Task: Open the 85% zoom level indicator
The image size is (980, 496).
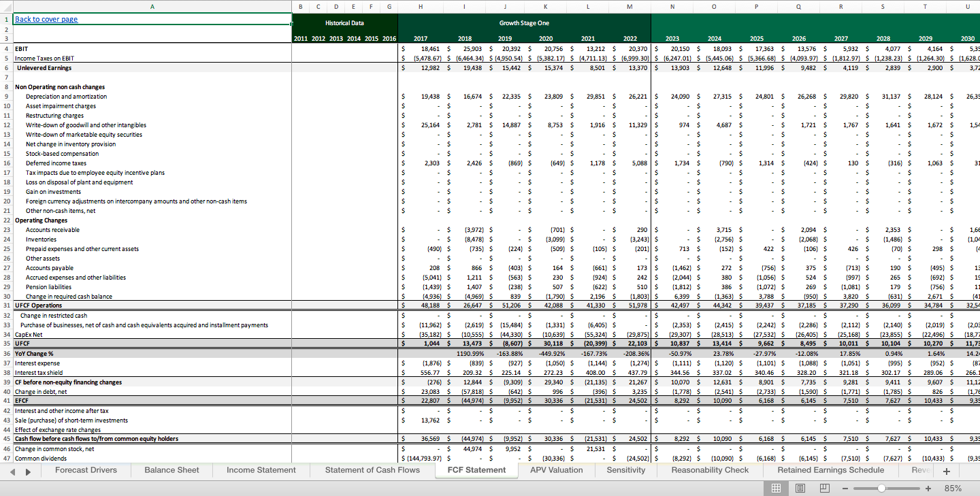Action: [953, 489]
